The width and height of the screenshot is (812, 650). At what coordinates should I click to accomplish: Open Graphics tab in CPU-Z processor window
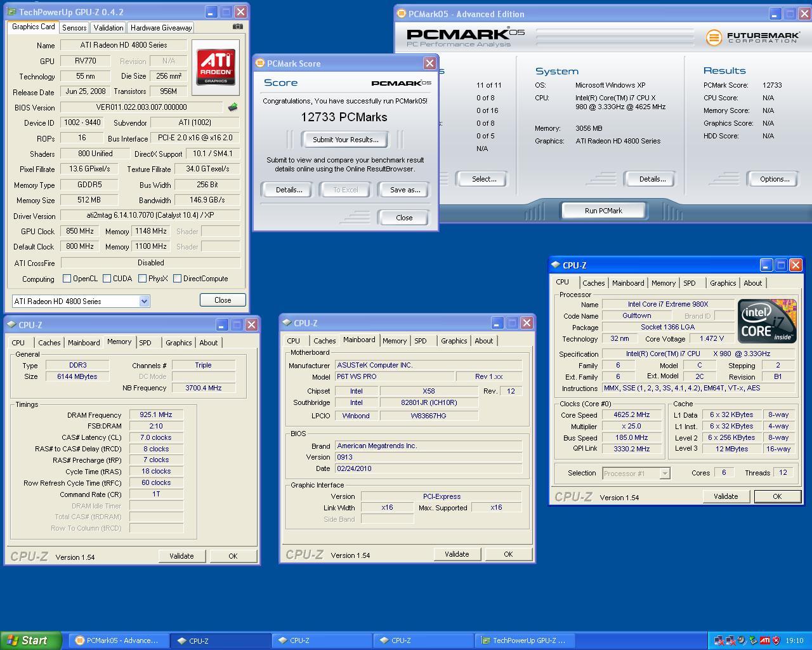click(x=723, y=283)
